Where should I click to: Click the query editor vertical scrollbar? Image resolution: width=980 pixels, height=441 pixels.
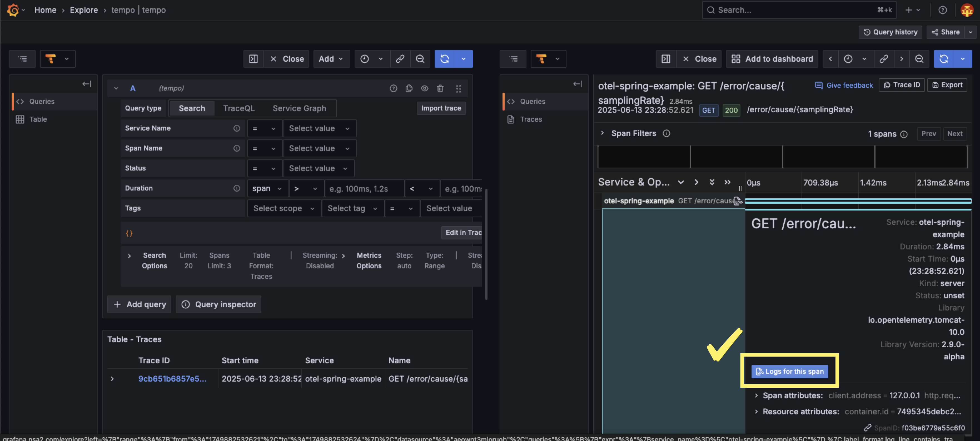(486, 244)
